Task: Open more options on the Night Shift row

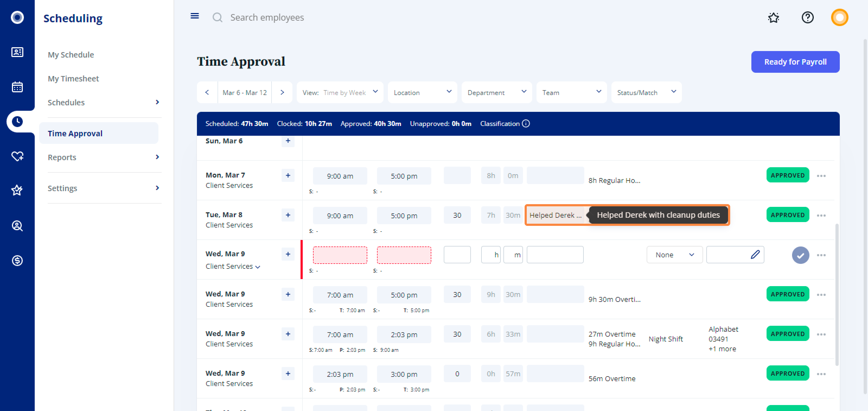Action: click(821, 334)
